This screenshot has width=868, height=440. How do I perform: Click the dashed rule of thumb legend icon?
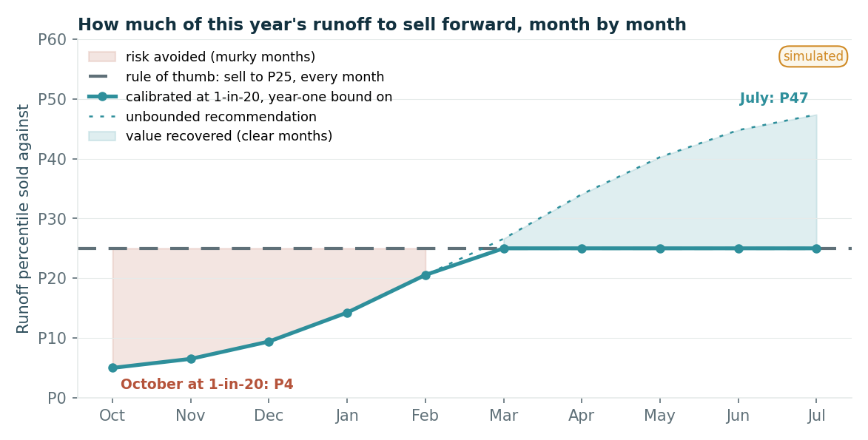pyautogui.click(x=102, y=77)
